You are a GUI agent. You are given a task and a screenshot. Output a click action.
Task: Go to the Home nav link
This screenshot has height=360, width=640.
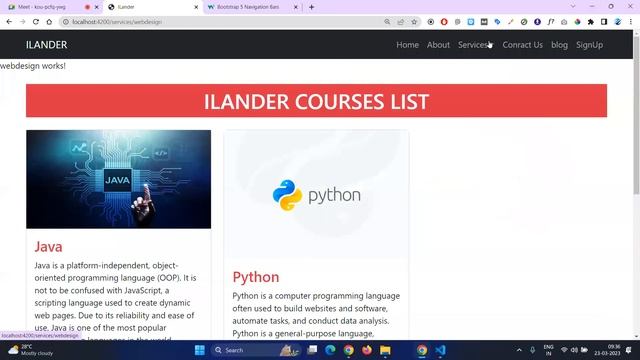(x=407, y=45)
